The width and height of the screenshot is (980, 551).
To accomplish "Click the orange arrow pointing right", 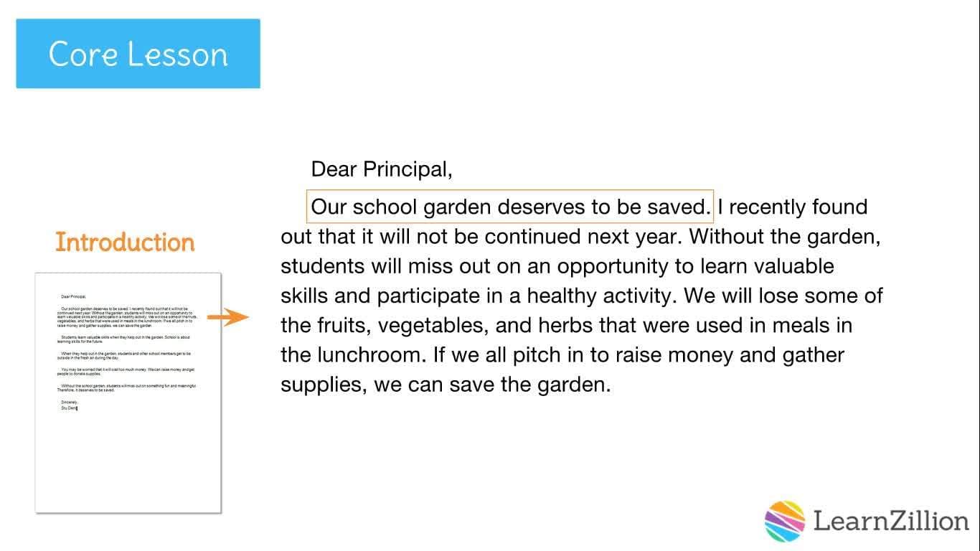I will coord(227,316).
